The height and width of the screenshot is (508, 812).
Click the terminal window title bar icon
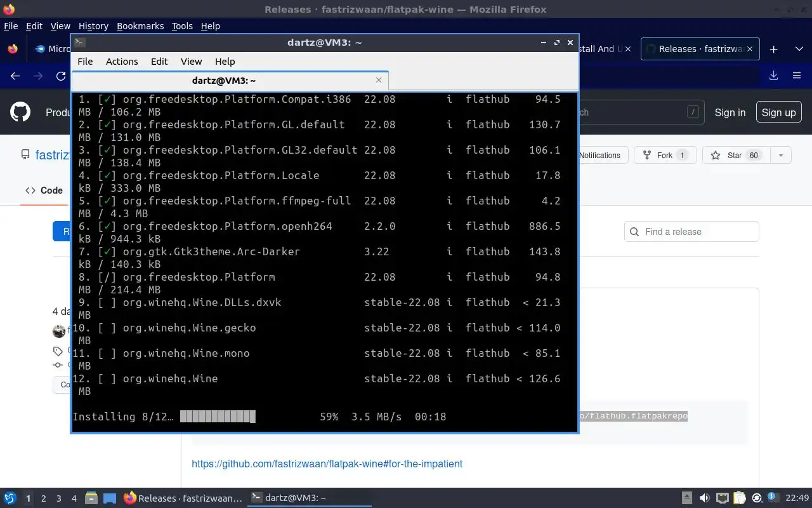[79, 42]
